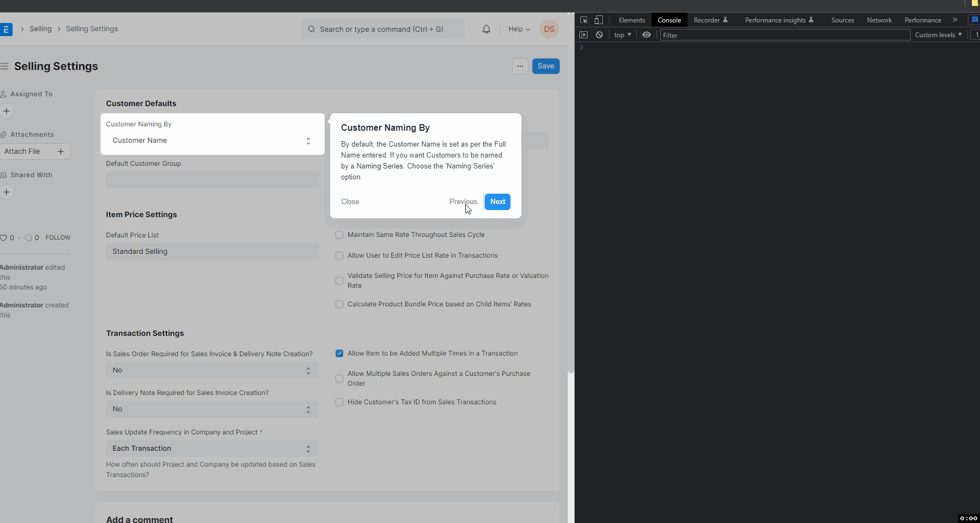Click the clear console icon
The height and width of the screenshot is (523, 980).
[x=599, y=34]
